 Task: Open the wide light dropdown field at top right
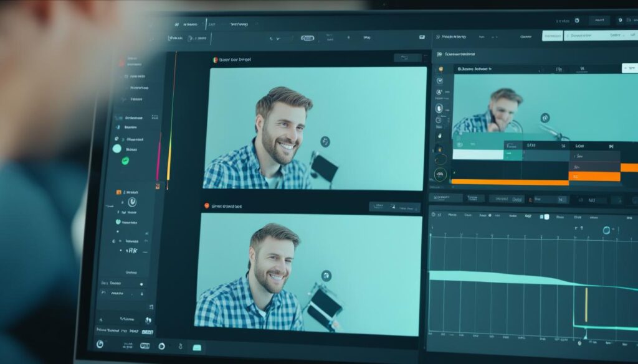601,35
